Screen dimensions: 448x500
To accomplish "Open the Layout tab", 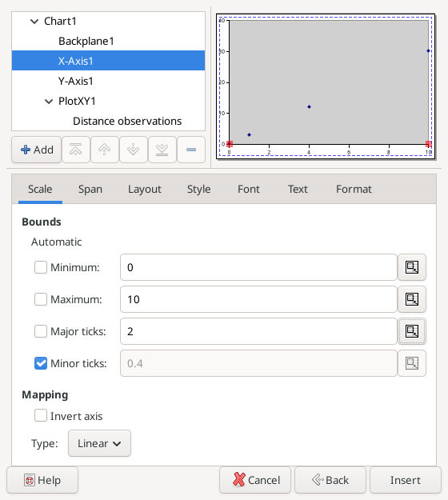I will (145, 189).
